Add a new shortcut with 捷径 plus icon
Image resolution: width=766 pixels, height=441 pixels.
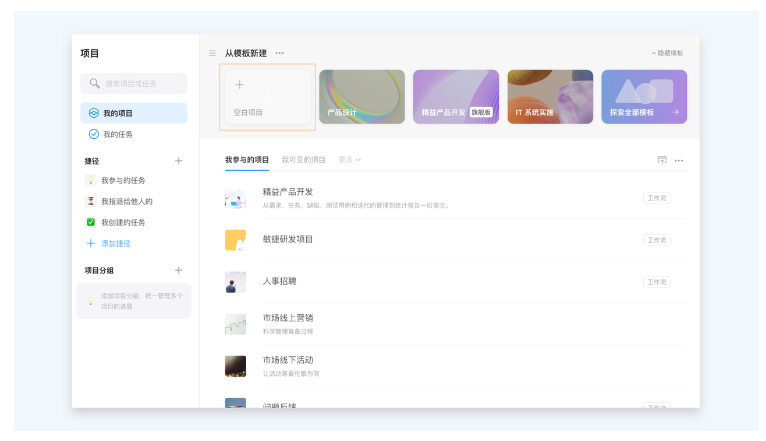(x=179, y=161)
